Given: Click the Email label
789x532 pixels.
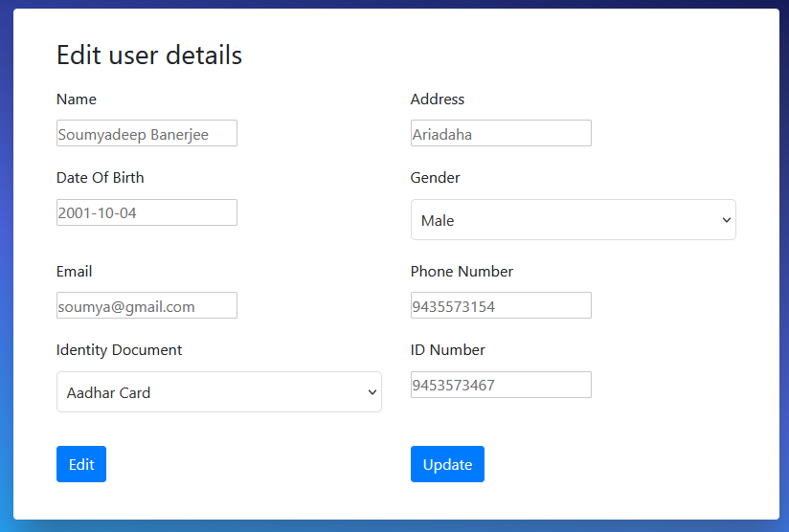Looking at the screenshot, I should coord(75,272).
